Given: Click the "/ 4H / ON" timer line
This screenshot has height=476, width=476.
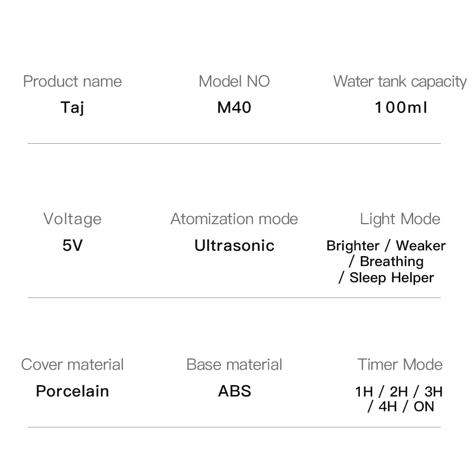Looking at the screenshot, I should (x=401, y=407).
